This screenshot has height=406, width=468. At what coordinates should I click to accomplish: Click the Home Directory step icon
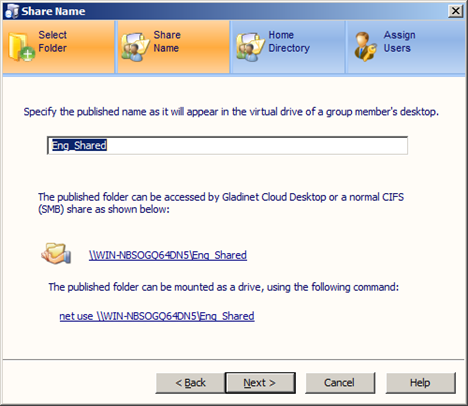point(250,47)
